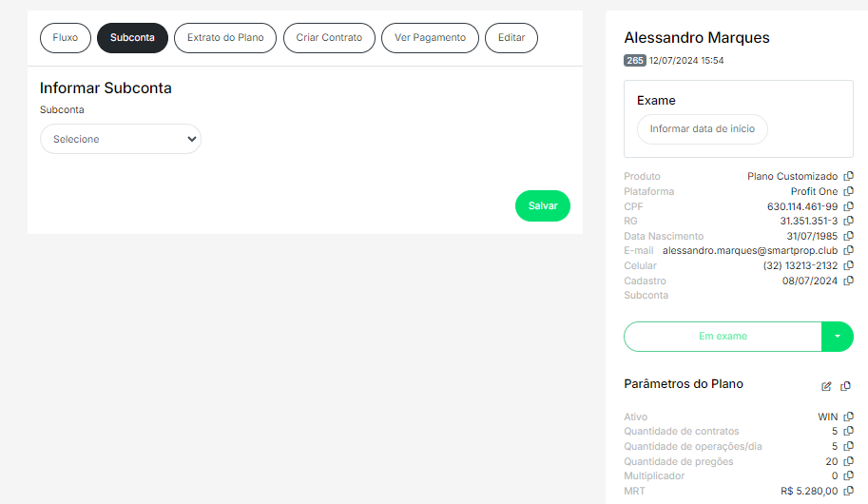The image size is (868, 504).
Task: Copy the CPF number
Action: [x=849, y=206]
